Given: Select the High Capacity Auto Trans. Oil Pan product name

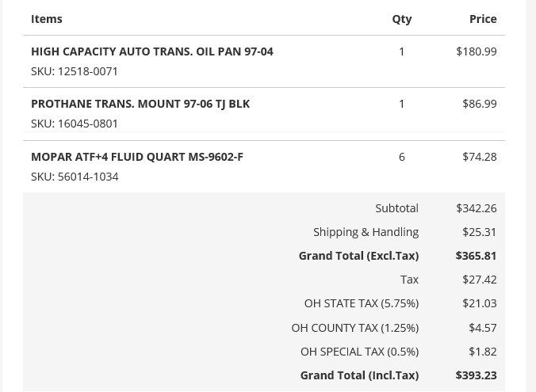Looking at the screenshot, I should (x=151, y=51).
